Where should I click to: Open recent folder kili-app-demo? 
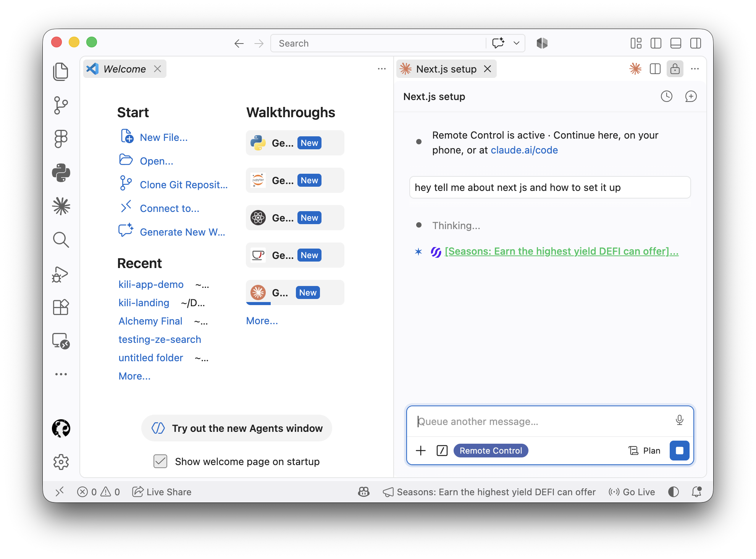(x=151, y=284)
